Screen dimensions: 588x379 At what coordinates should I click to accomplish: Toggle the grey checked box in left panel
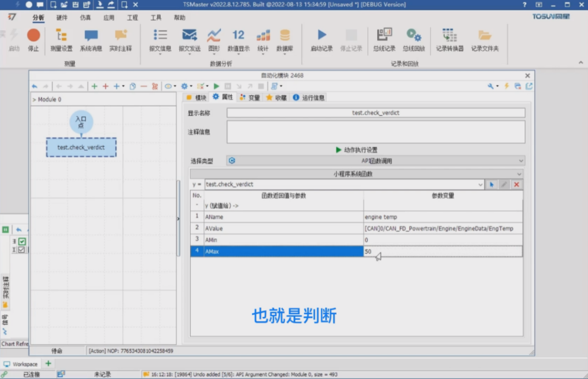(21, 250)
